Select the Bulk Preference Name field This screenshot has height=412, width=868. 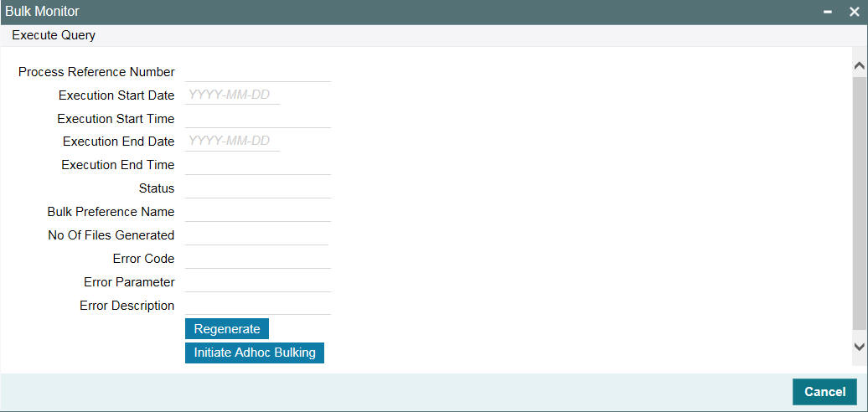pos(257,212)
